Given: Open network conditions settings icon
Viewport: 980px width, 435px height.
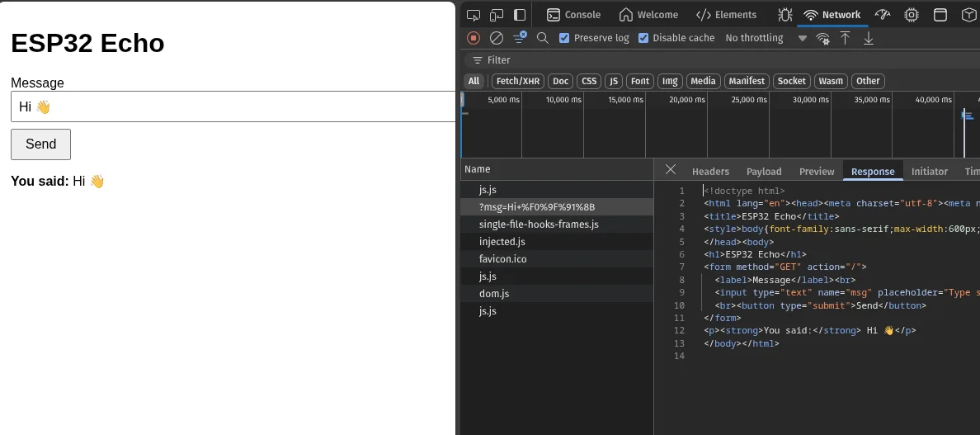Looking at the screenshot, I should pos(822,38).
